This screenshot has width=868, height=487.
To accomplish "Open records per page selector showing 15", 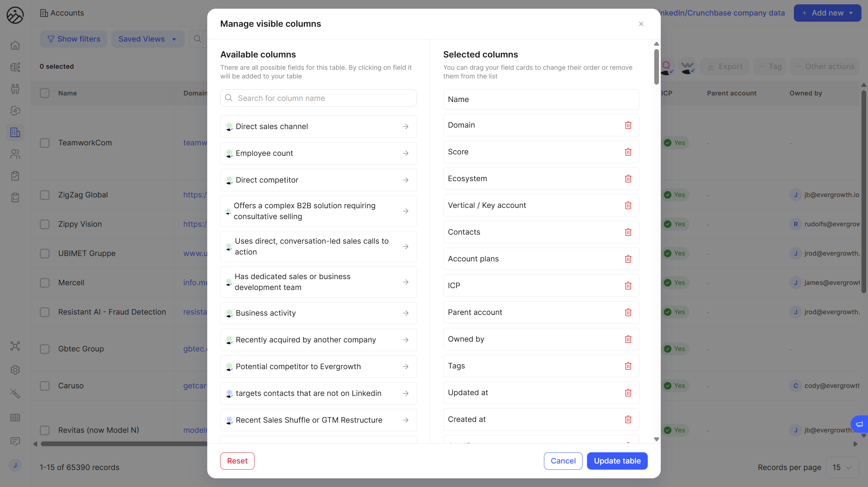I will pyautogui.click(x=842, y=467).
